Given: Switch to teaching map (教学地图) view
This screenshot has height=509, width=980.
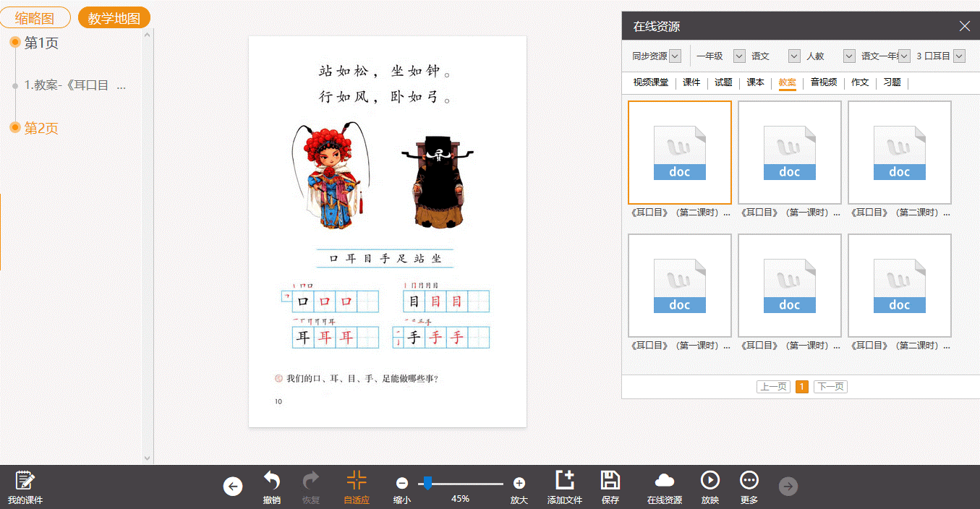Looking at the screenshot, I should tap(114, 18).
